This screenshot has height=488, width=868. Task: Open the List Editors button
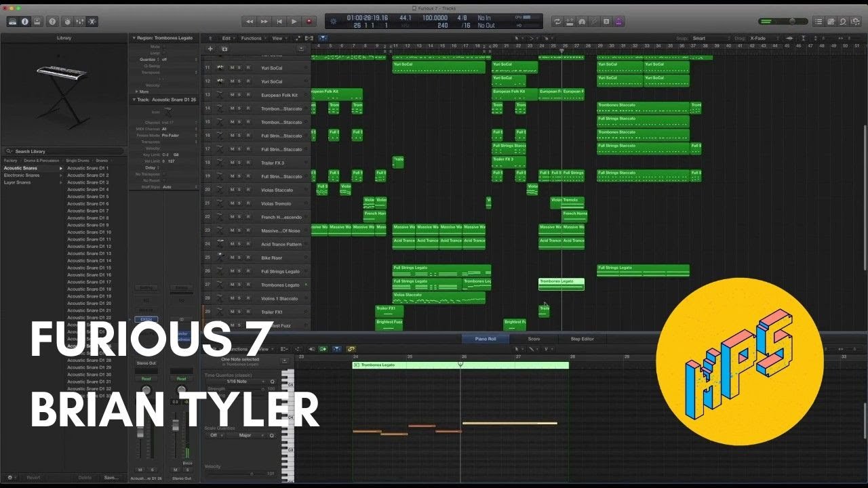(818, 22)
